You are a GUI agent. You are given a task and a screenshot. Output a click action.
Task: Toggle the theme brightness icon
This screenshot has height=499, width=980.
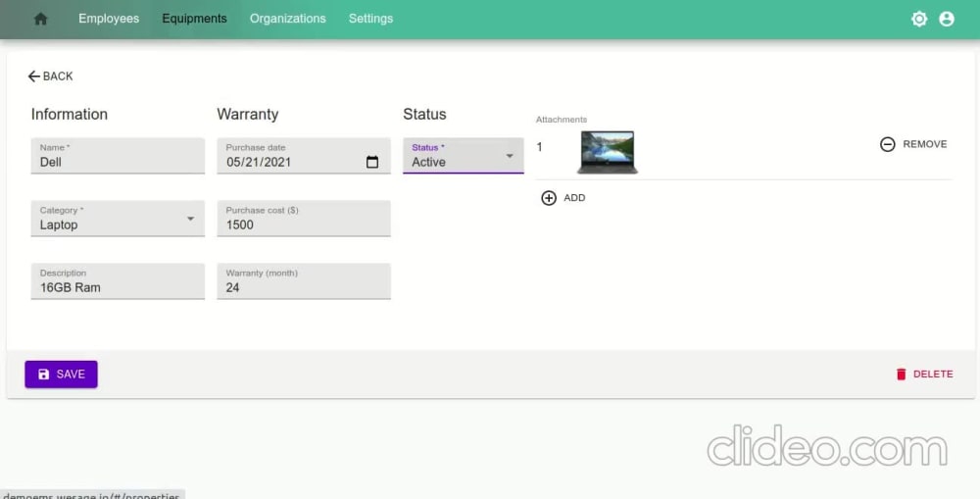(x=919, y=19)
